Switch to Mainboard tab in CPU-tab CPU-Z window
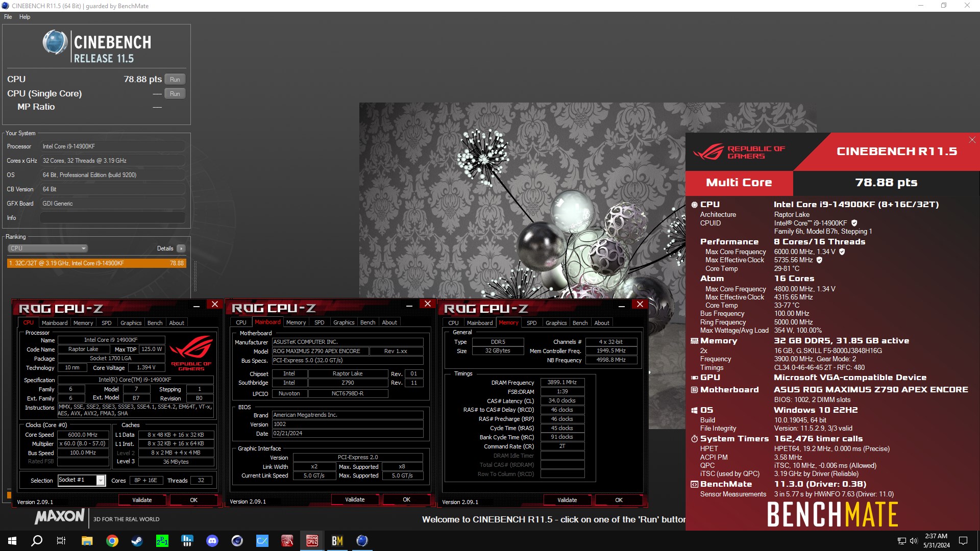The height and width of the screenshot is (551, 980). 55,323
